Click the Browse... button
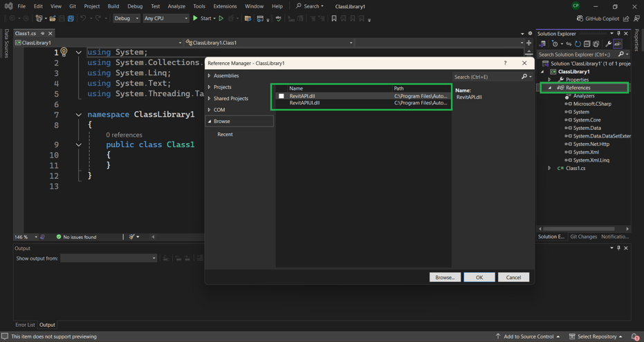Screen dimensions: 644x342 click(445, 277)
